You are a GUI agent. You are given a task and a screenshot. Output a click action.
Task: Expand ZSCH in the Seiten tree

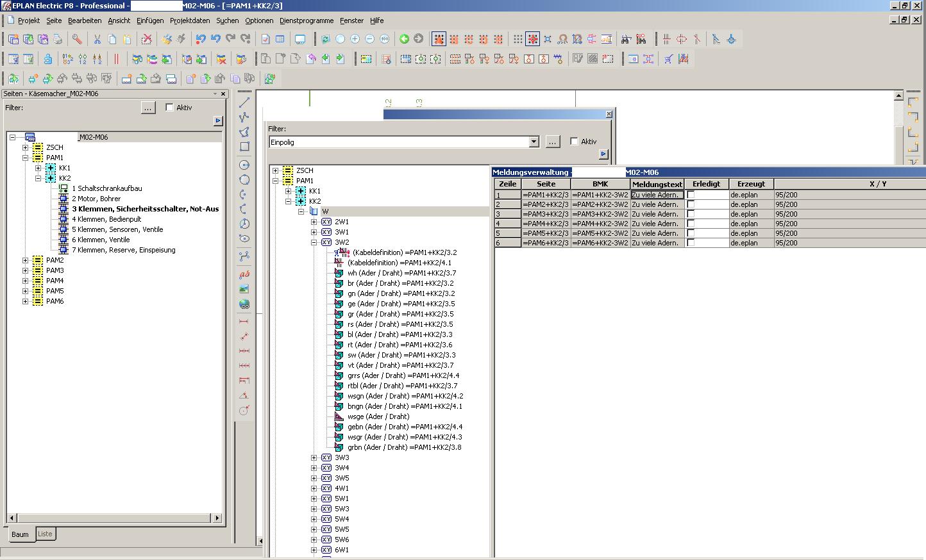click(25, 147)
